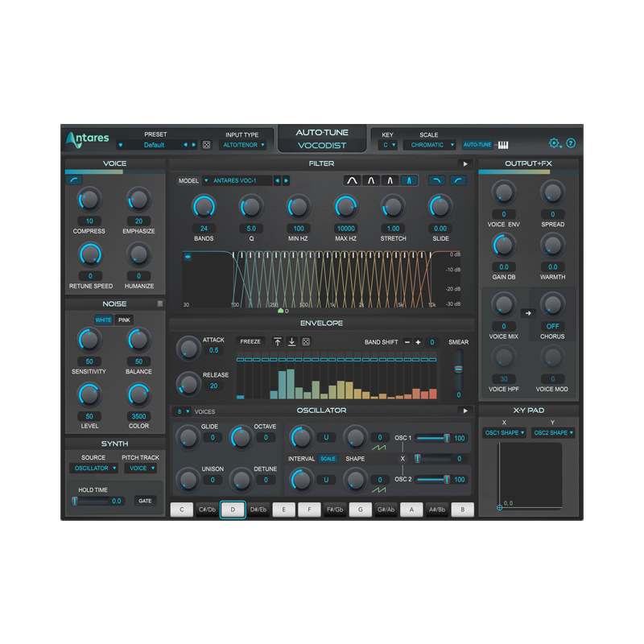
Task: Click the Smear vertical slider
Action: click(458, 369)
